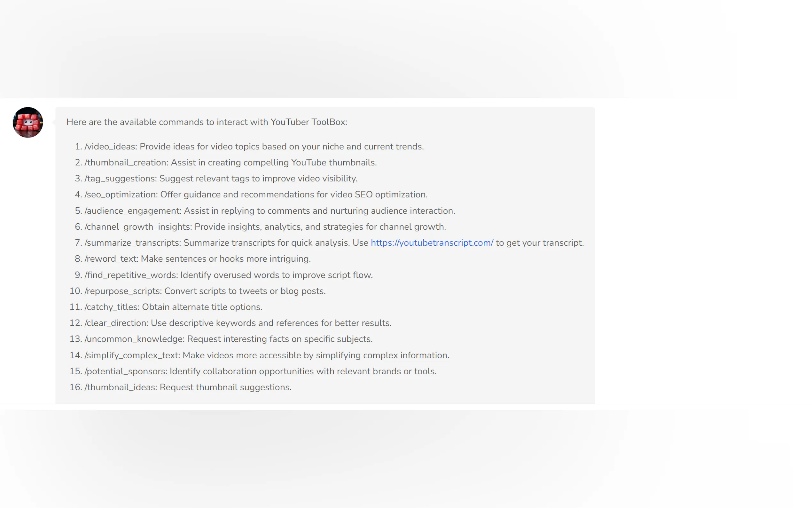Screen dimensions: 812x508
Task: Select the /tag_suggestions list item
Action: [221, 179]
